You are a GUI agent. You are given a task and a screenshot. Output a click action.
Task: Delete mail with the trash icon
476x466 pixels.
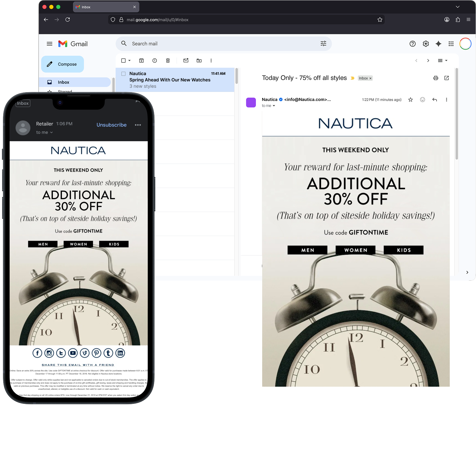click(168, 61)
